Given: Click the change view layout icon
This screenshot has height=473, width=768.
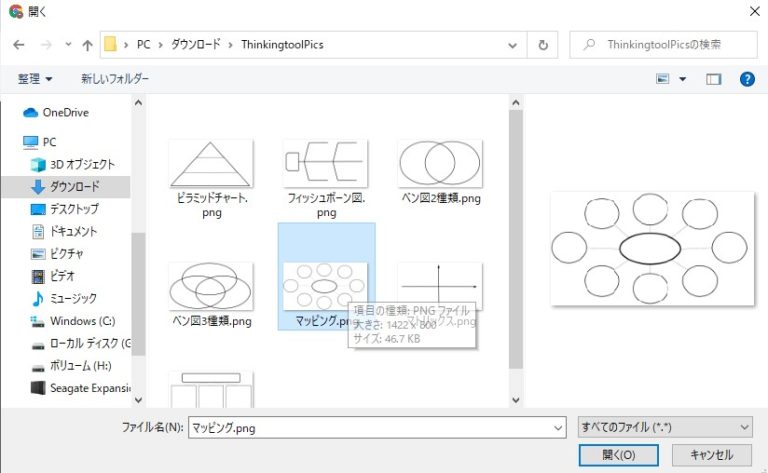Looking at the screenshot, I should point(662,78).
